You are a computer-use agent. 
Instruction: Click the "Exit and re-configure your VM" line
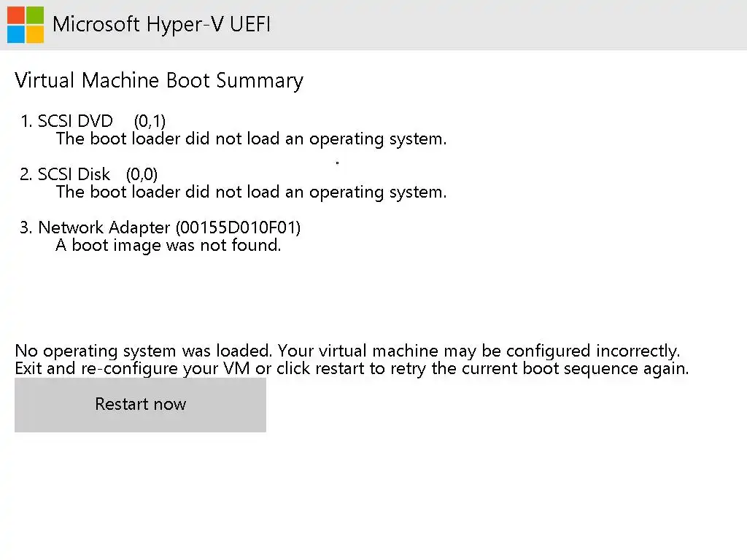tap(352, 368)
